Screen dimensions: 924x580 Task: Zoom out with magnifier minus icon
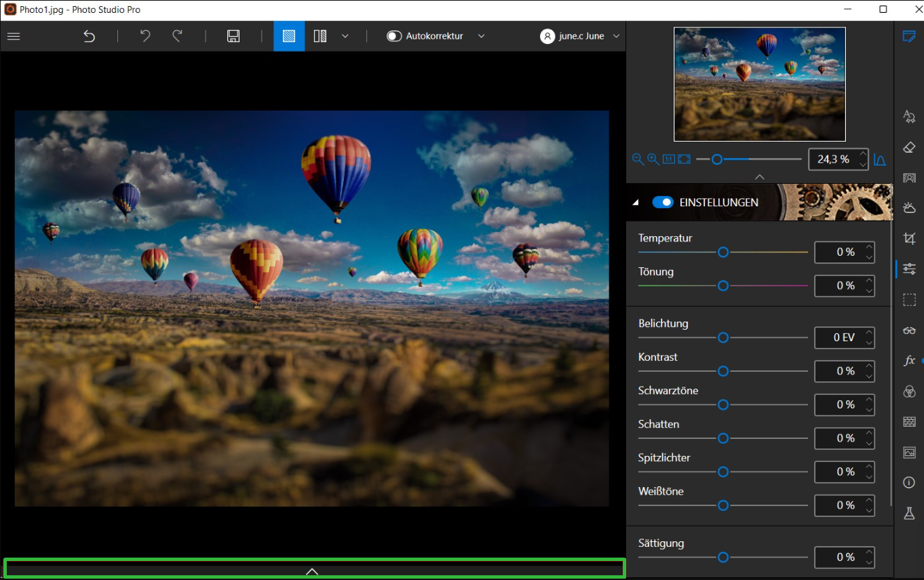638,159
